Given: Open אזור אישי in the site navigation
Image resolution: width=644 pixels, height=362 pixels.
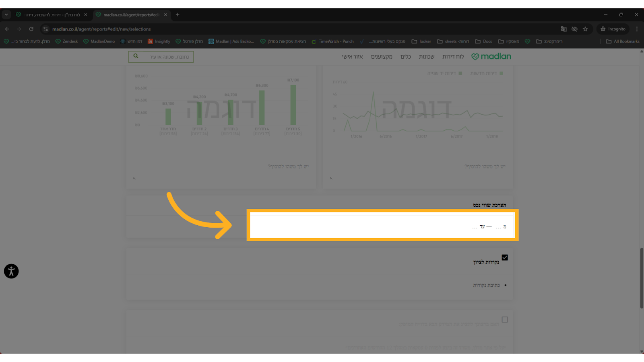Looking at the screenshot, I should pyautogui.click(x=352, y=57).
